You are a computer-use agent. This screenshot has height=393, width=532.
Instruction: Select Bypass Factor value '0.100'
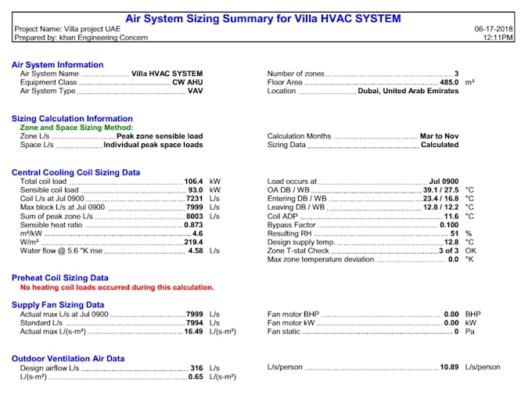click(449, 225)
